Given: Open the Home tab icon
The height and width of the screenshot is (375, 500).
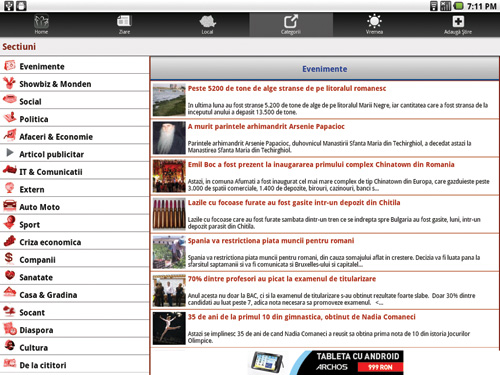Looking at the screenshot, I should [x=41, y=22].
